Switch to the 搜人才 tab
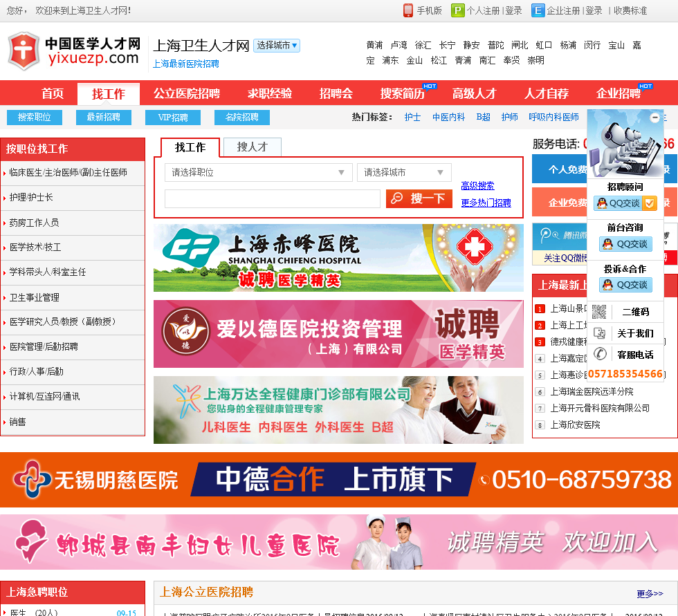Viewport: 678px width, 616px height. 253,147
